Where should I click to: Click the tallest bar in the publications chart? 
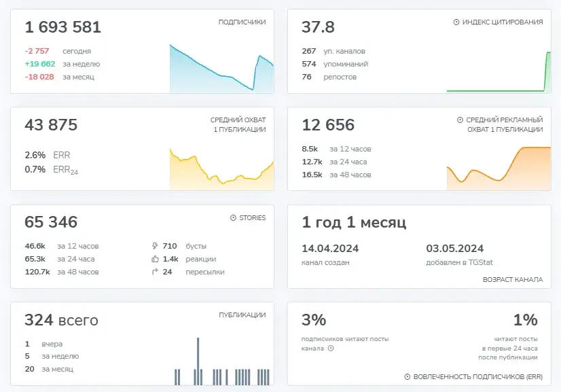click(198, 361)
